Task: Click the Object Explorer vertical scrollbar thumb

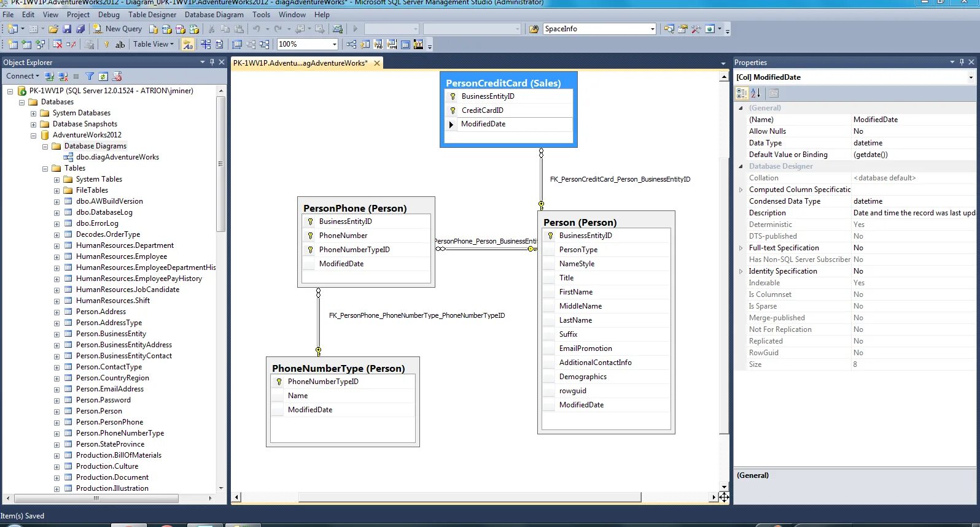Action: tap(221, 164)
